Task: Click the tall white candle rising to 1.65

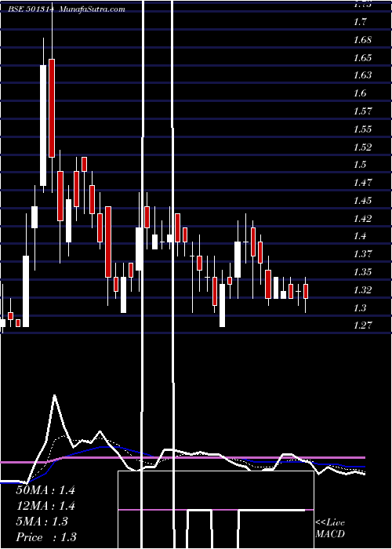Action: point(43,125)
